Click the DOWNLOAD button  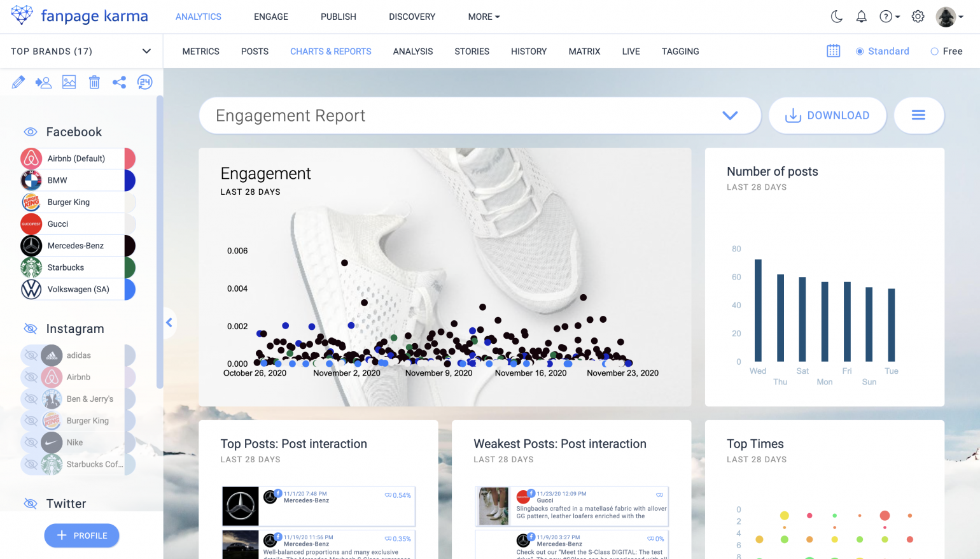pyautogui.click(x=828, y=115)
